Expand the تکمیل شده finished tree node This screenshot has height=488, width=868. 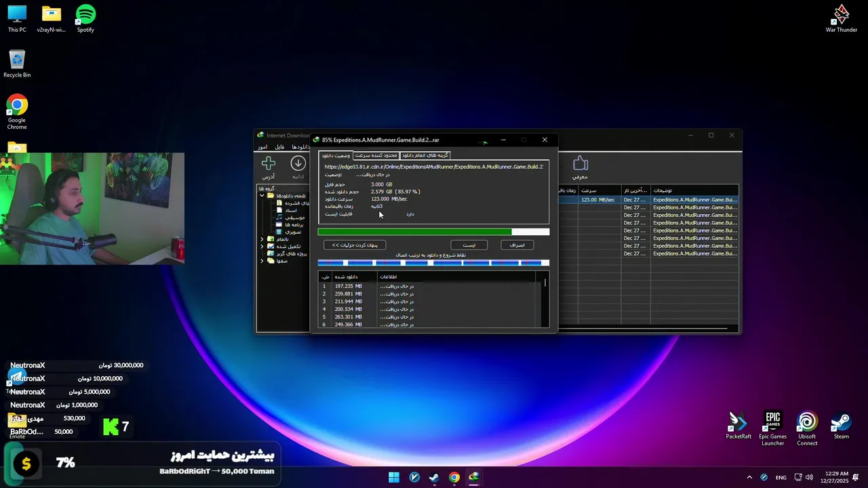click(x=262, y=247)
